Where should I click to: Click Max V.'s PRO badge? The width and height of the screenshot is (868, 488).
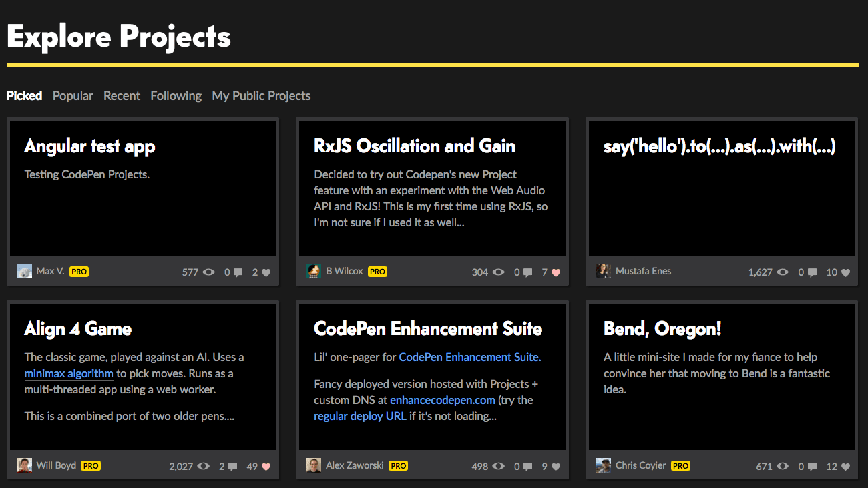tap(79, 272)
